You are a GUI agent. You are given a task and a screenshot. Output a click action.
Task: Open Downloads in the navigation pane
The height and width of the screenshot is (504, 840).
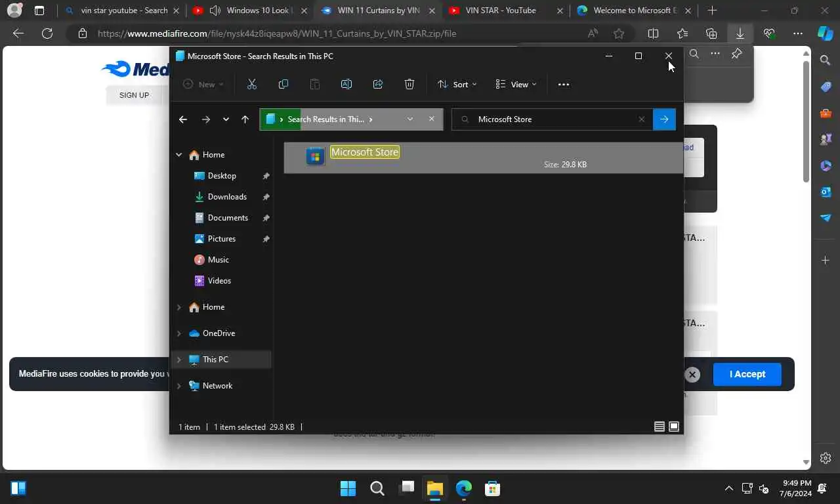pos(227,197)
